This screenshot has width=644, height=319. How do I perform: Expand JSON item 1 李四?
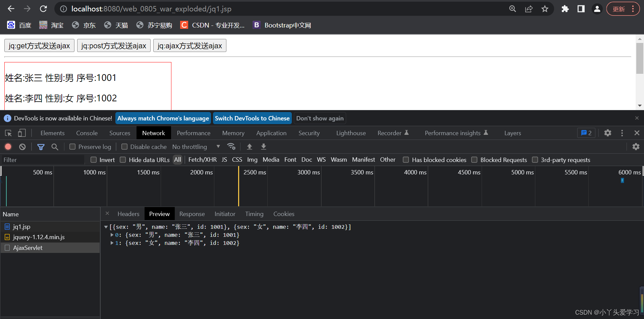pyautogui.click(x=112, y=243)
